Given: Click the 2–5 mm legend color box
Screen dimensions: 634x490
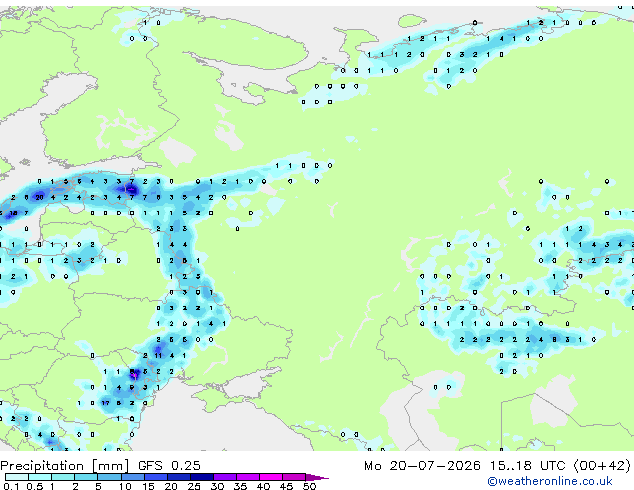Looking at the screenshot, I should pos(86,477).
